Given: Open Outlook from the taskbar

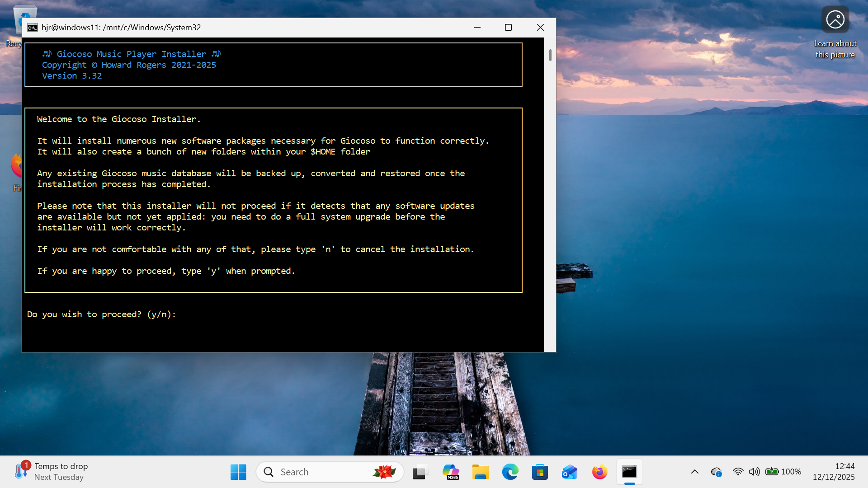Looking at the screenshot, I should point(569,471).
